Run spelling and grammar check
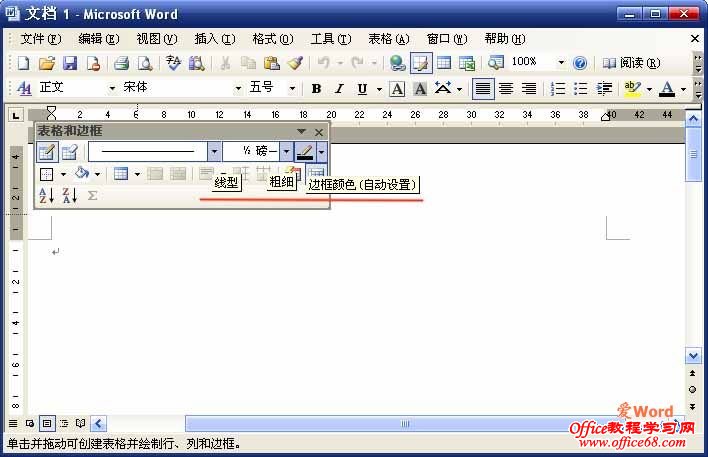 (x=173, y=63)
